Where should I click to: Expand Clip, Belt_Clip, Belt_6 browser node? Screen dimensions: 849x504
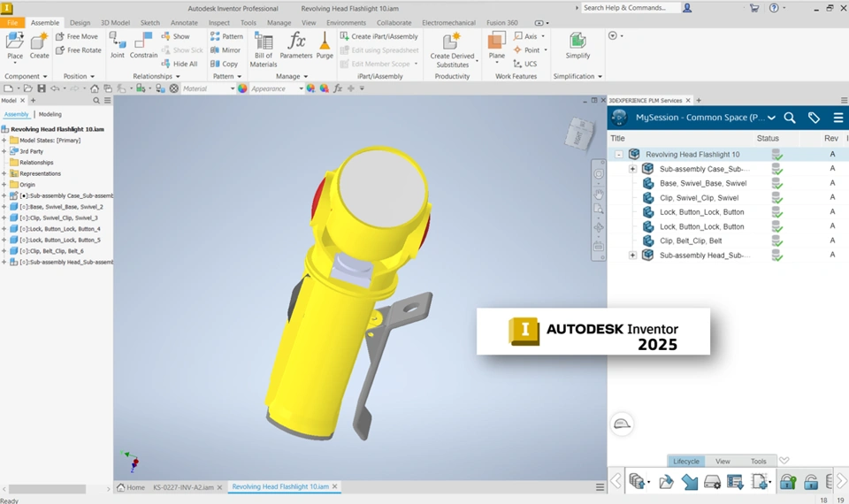click(x=4, y=251)
